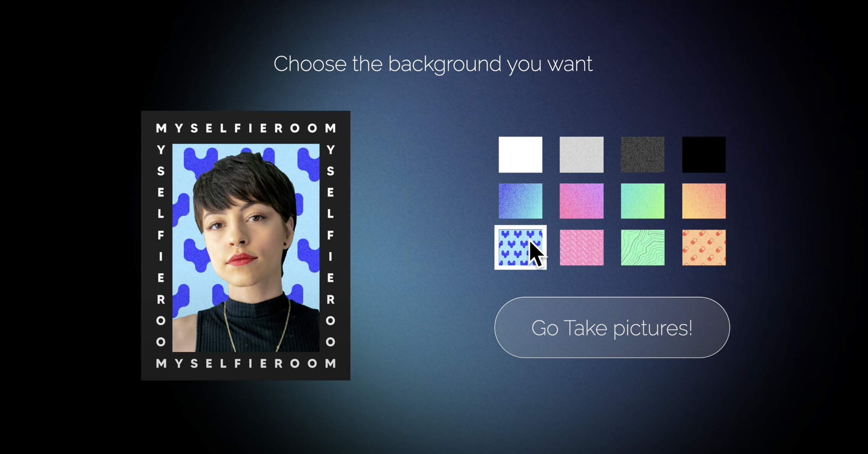Viewport: 868px width, 454px height.
Task: Choose the green topographic lines pattern
Action: [x=643, y=247]
